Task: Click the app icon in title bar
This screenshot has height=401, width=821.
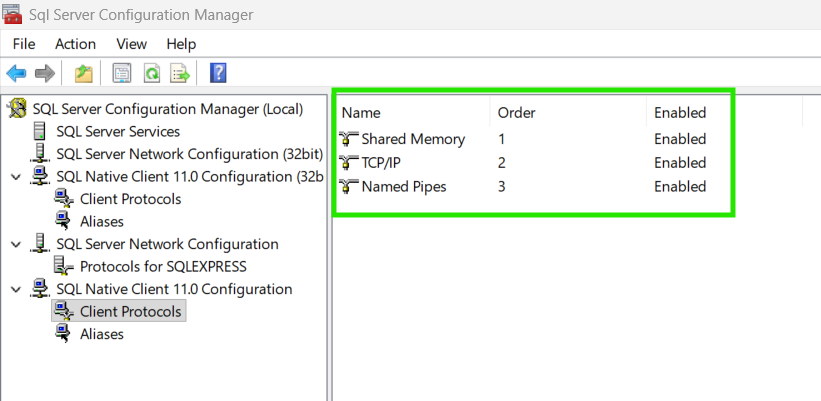Action: point(12,14)
